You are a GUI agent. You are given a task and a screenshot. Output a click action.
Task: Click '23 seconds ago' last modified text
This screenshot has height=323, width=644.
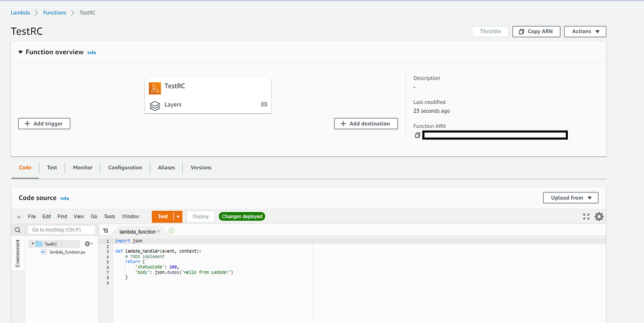pos(431,111)
